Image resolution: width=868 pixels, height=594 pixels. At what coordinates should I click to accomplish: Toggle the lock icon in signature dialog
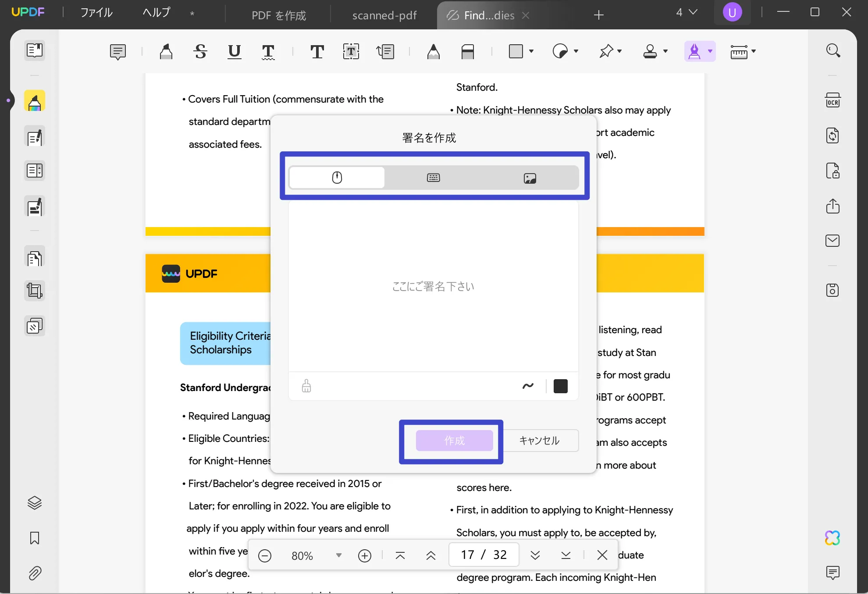pyautogui.click(x=306, y=386)
